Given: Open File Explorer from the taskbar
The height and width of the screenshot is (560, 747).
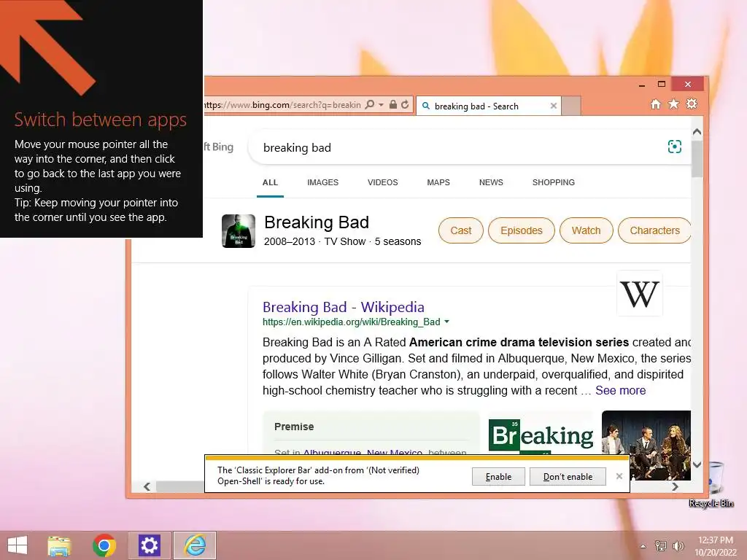Looking at the screenshot, I should coord(59,545).
